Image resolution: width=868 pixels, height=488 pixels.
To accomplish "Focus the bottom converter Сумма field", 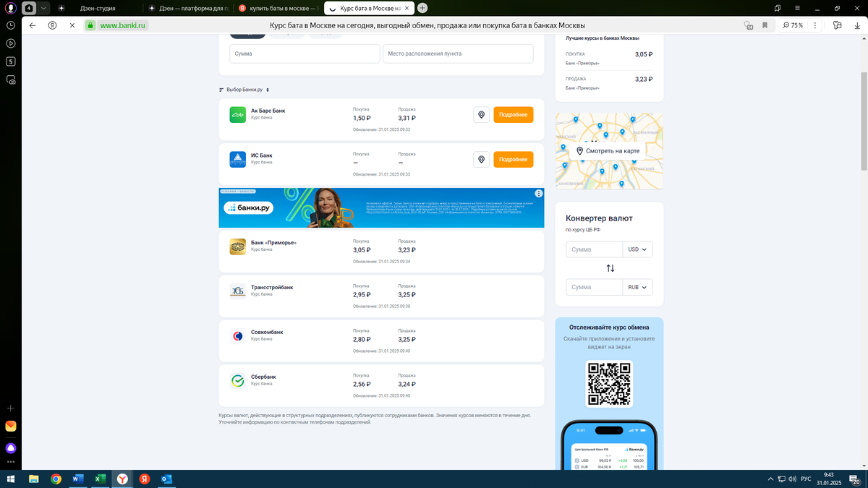I will tap(594, 287).
